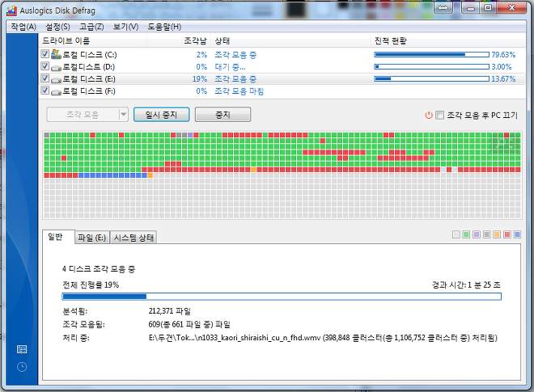Select the 로컬 디스크 (C:) drive row
Screen dimensions: 534x392
coord(282,54)
